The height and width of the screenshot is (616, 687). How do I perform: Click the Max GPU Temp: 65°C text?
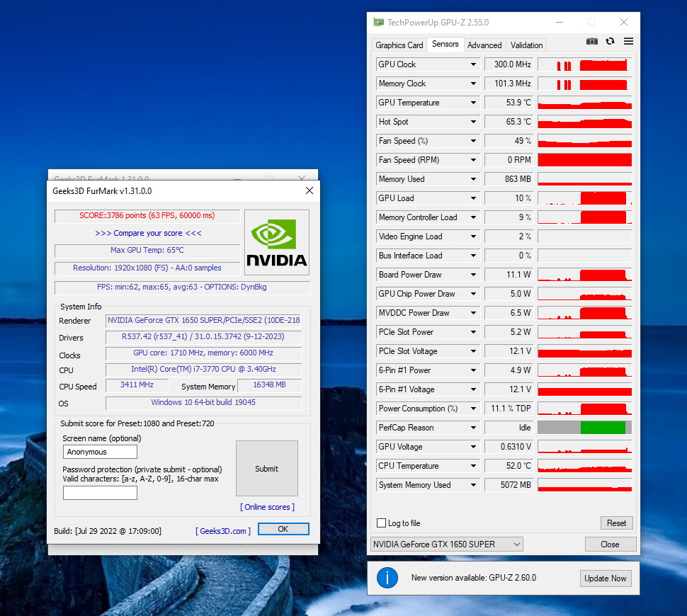coord(147,250)
